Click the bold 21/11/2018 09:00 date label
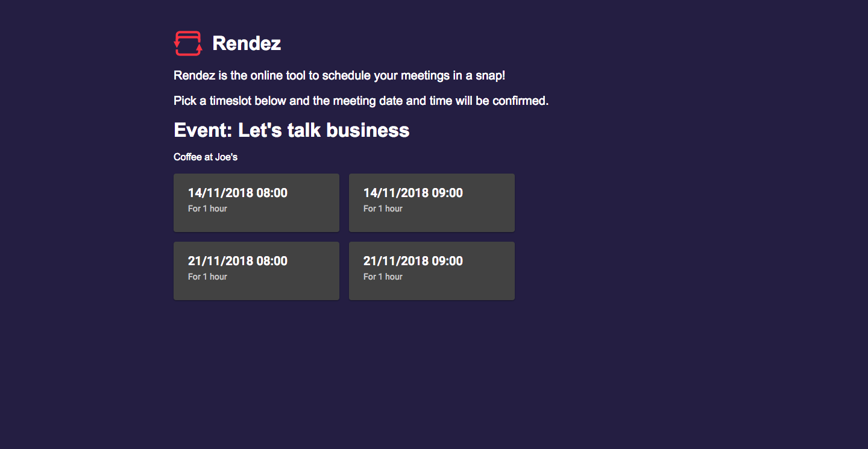This screenshot has height=449, width=868. (x=413, y=260)
